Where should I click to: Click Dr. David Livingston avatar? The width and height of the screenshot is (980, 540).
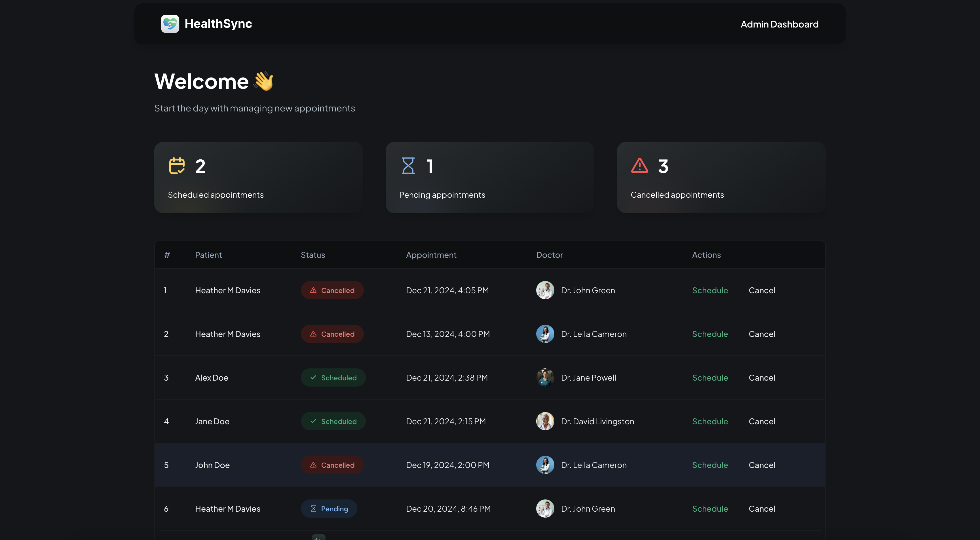pos(545,421)
